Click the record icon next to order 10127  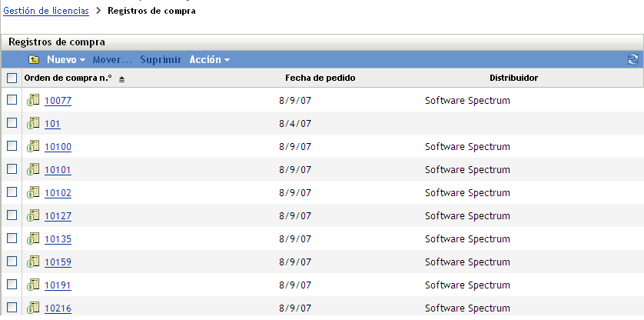click(33, 215)
